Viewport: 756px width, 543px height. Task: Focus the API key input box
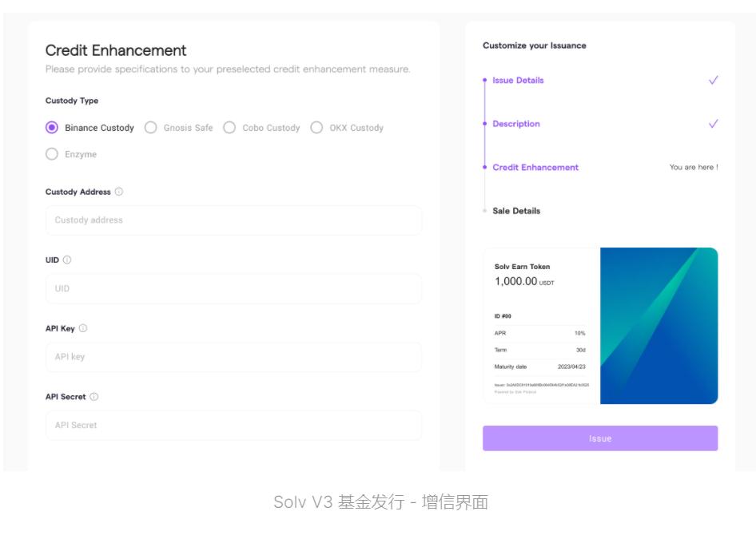coord(233,357)
